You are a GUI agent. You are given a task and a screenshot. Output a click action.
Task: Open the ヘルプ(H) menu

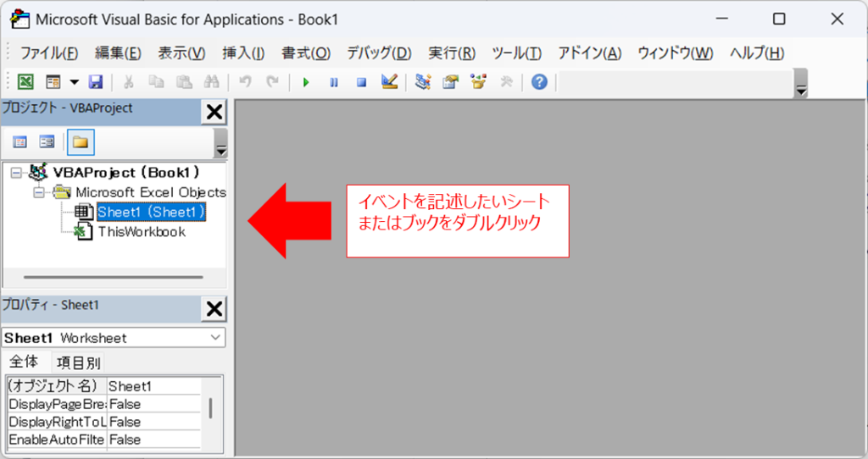pyautogui.click(x=757, y=53)
